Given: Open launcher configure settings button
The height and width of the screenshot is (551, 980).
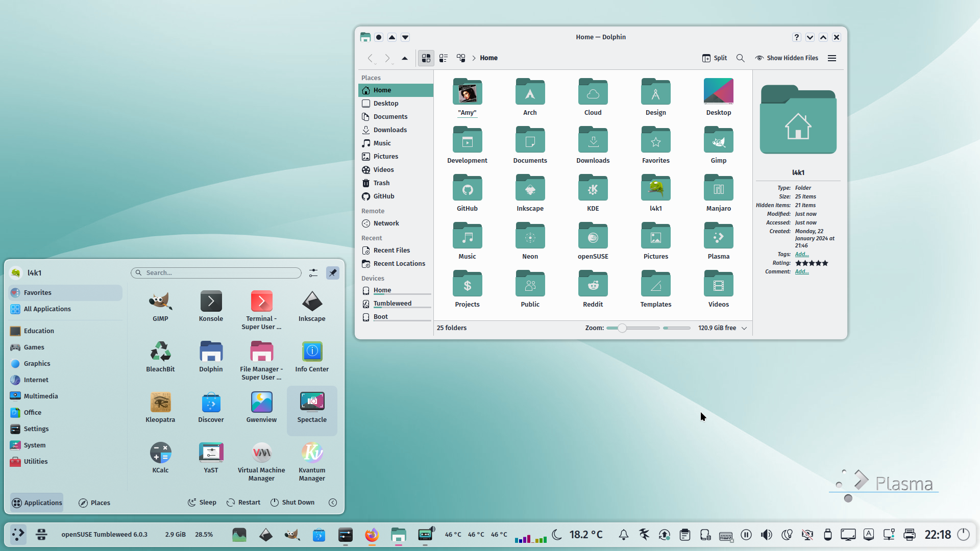Looking at the screenshot, I should [x=313, y=273].
